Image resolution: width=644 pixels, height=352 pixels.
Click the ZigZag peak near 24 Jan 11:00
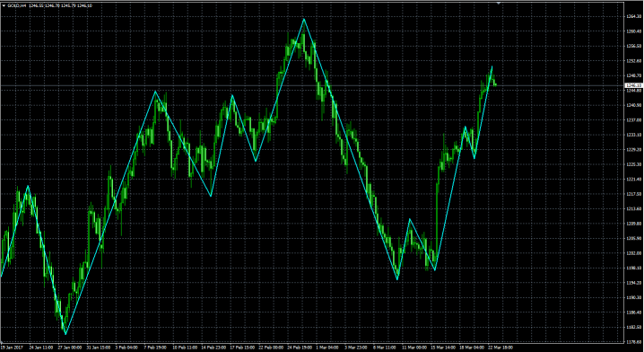coord(28,186)
